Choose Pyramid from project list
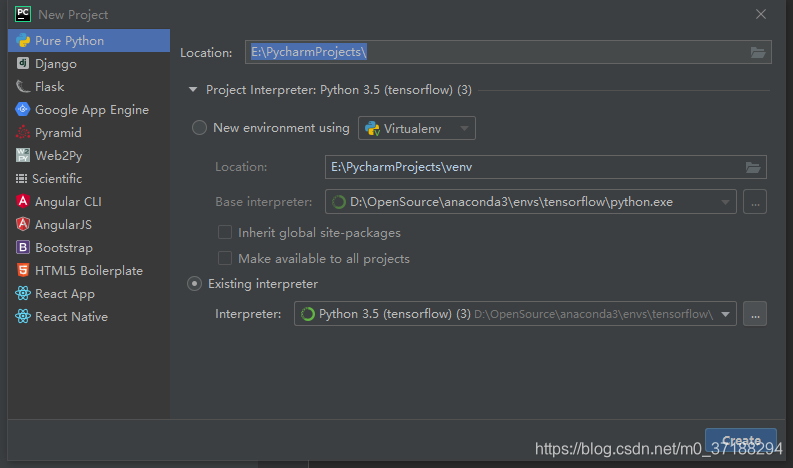The width and height of the screenshot is (793, 468). [x=89, y=133]
